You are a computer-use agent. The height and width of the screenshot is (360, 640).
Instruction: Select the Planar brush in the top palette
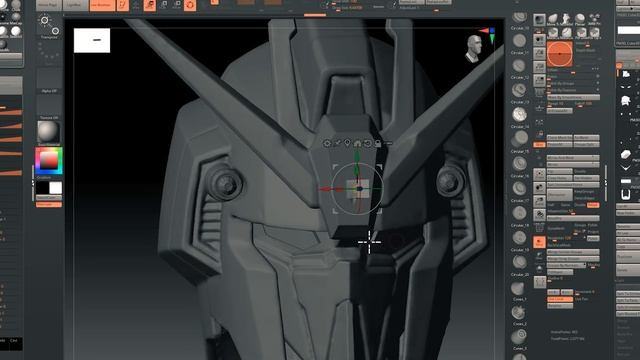[x=580, y=19]
